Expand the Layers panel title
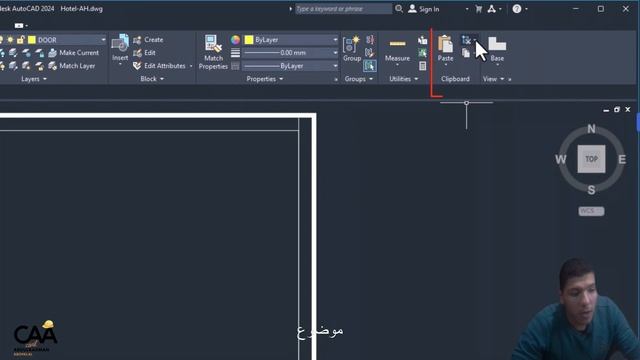Viewport: 640px width, 360px height. coord(34,79)
